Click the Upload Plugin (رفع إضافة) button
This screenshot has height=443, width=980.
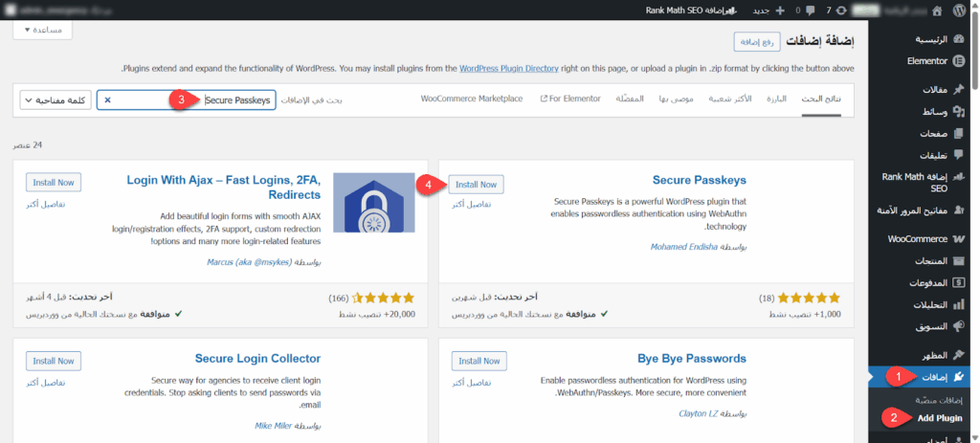[x=757, y=41]
